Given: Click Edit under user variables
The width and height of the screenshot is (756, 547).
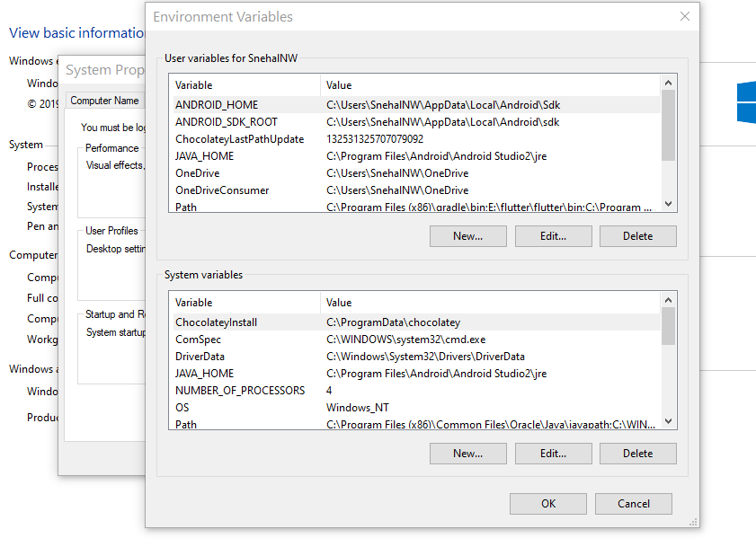Looking at the screenshot, I should (553, 235).
